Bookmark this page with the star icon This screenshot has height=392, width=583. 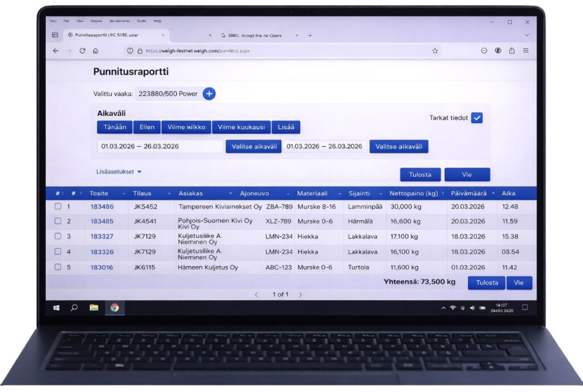435,51
